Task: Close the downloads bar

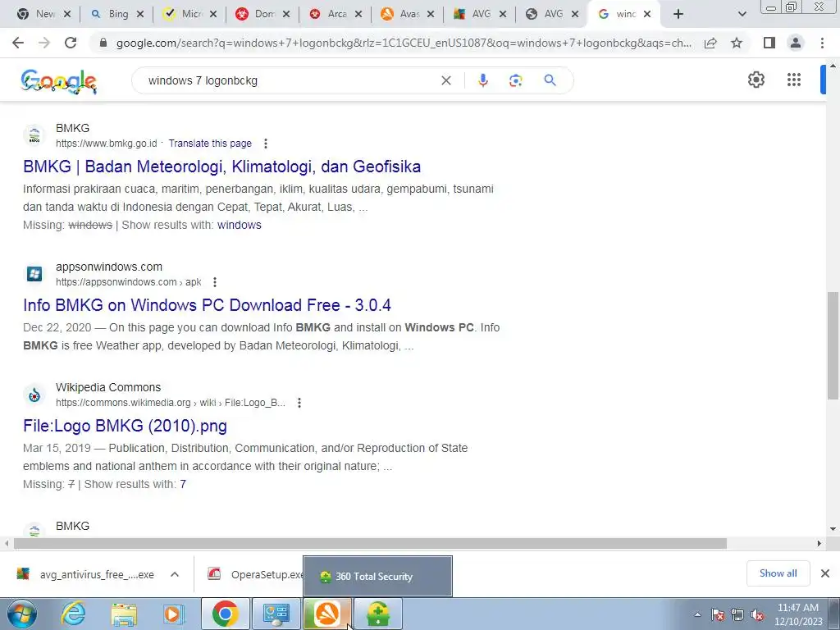Action: coord(825,573)
